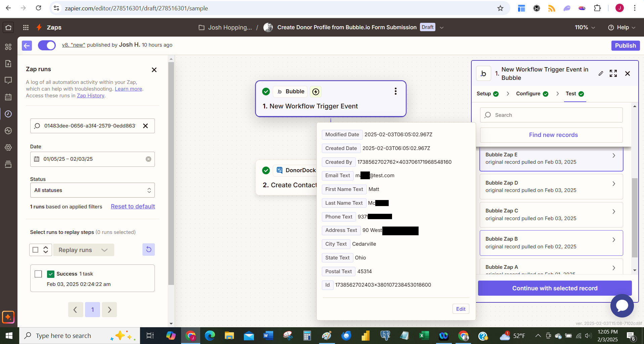Screen dimensions: 644x344
Task: Toggle the Zap on/off switch
Action: [x=47, y=45]
